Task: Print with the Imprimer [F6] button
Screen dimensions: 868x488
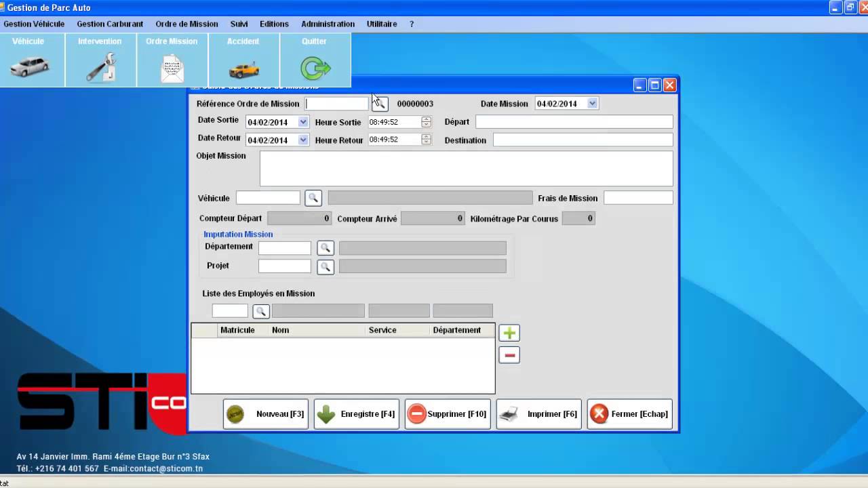Action: [539, 414]
